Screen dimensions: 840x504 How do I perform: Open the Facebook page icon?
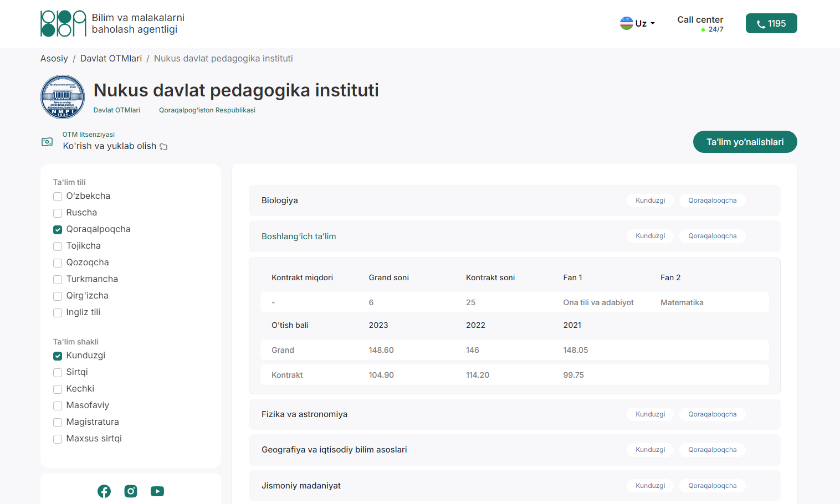pyautogui.click(x=104, y=491)
